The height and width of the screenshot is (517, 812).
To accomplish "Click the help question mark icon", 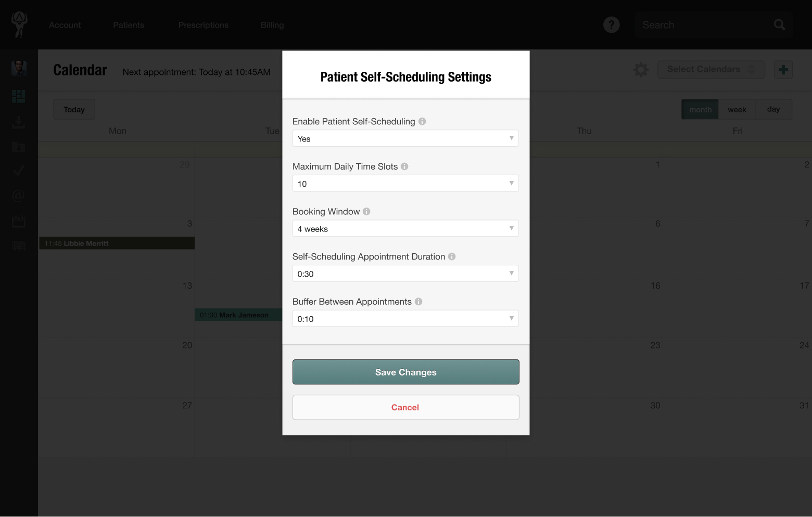I will pyautogui.click(x=611, y=24).
